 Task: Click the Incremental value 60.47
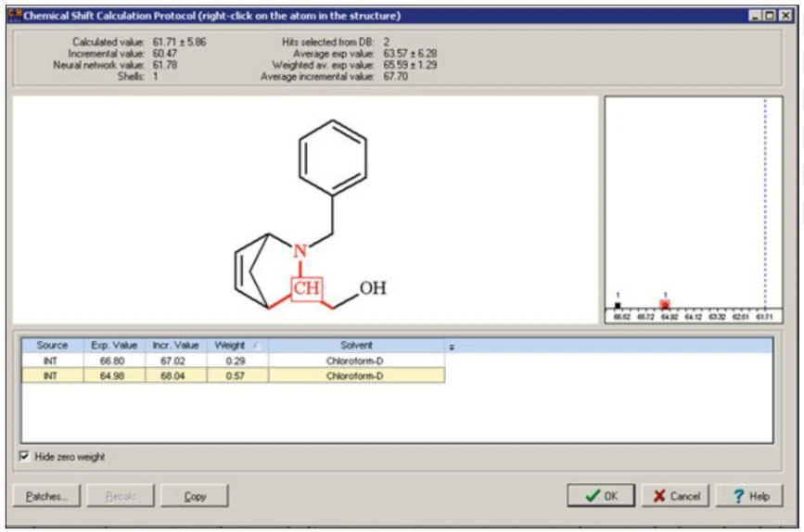(164, 54)
